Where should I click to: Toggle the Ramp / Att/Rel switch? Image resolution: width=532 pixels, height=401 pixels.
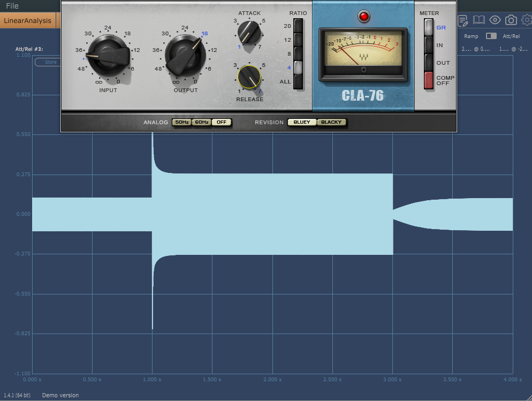491,36
